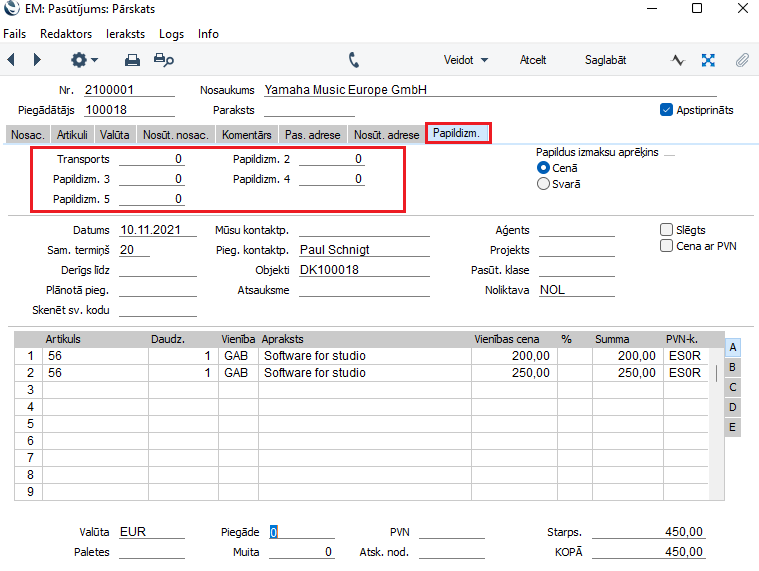This screenshot has height=571, width=759.
Task: Switch to the Valūta tab
Action: coord(115,134)
